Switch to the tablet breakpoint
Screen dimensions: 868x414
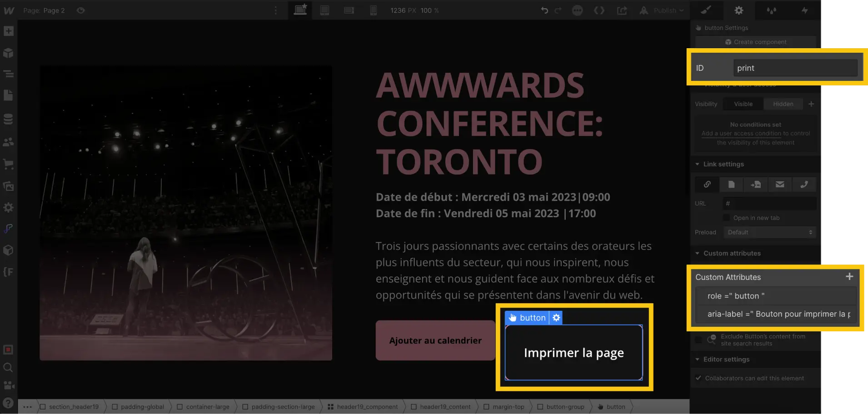324,10
